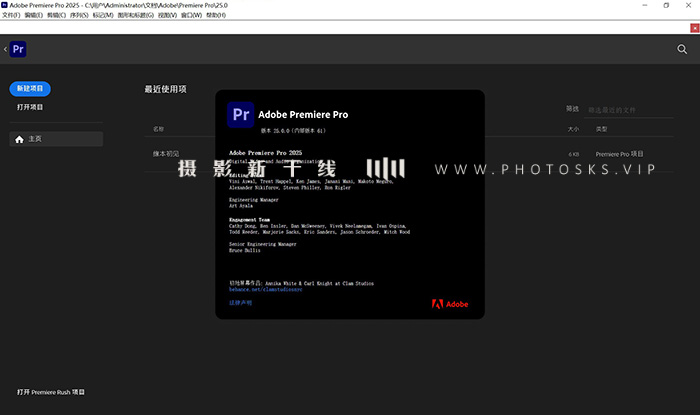Viewport: 700px width, 415px height.
Task: Open the 帮助(H) menu
Action: click(x=216, y=15)
